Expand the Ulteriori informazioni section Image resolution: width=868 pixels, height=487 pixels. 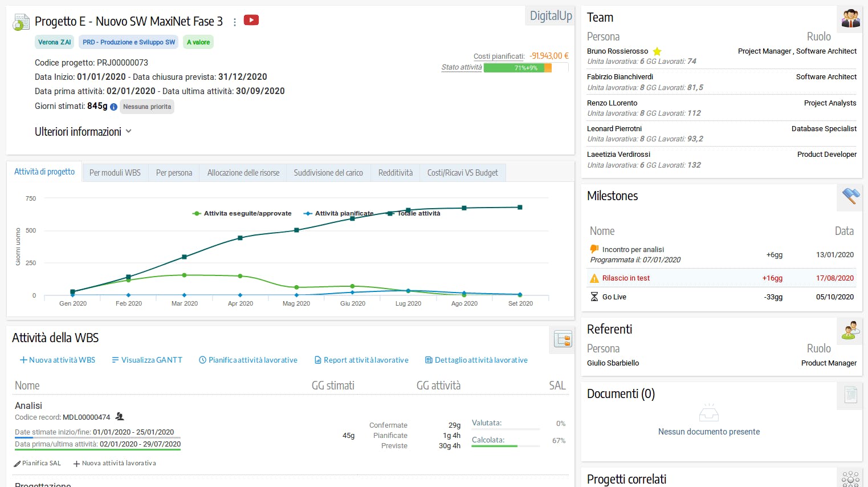coord(83,132)
